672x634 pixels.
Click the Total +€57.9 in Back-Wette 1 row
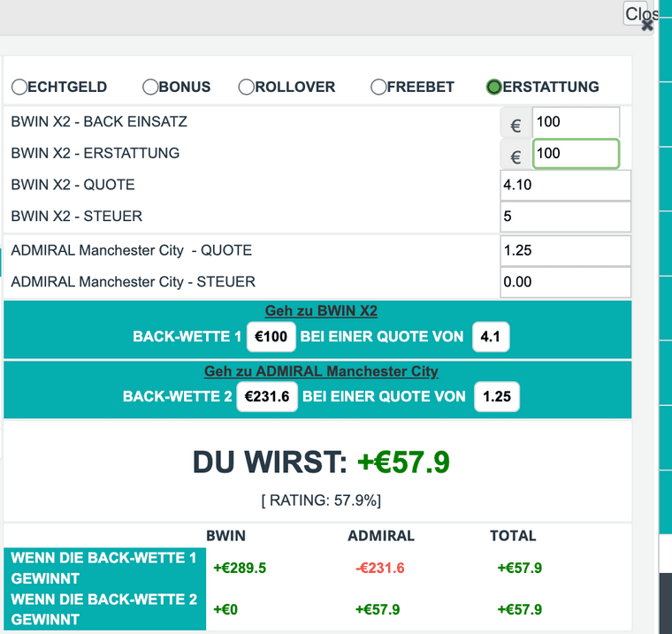pyautogui.click(x=519, y=568)
